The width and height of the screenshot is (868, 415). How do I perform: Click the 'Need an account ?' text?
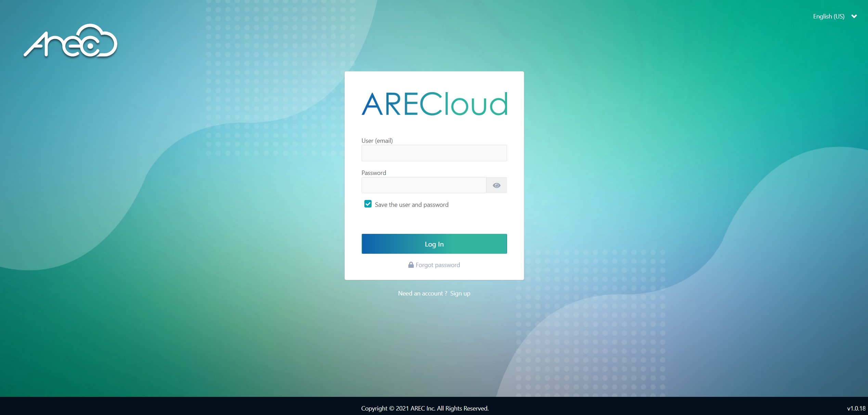(x=423, y=293)
